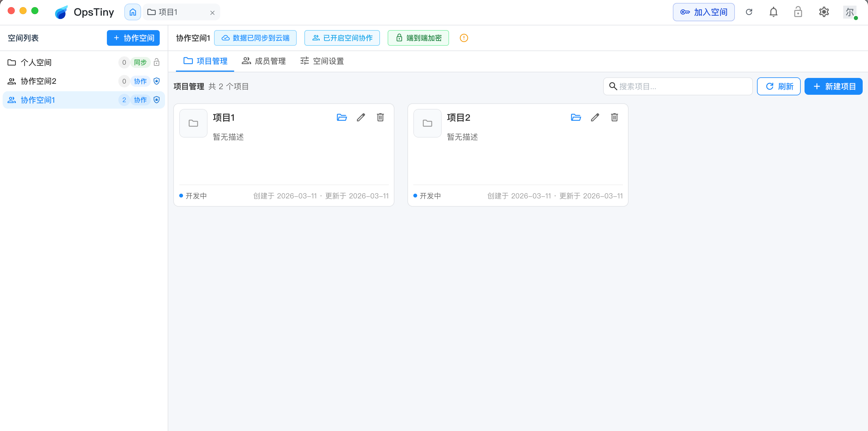
Task: Edit 项目1 with the pencil icon
Action: (x=361, y=117)
